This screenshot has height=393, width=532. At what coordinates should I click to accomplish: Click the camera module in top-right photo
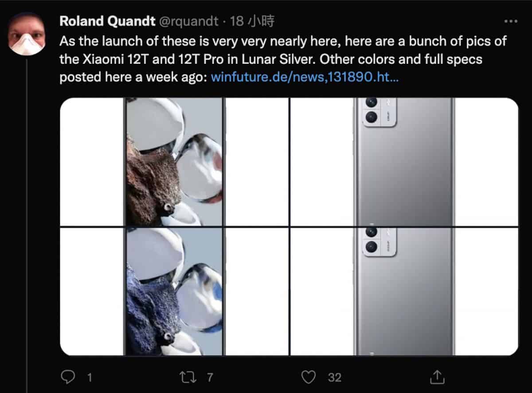click(379, 111)
